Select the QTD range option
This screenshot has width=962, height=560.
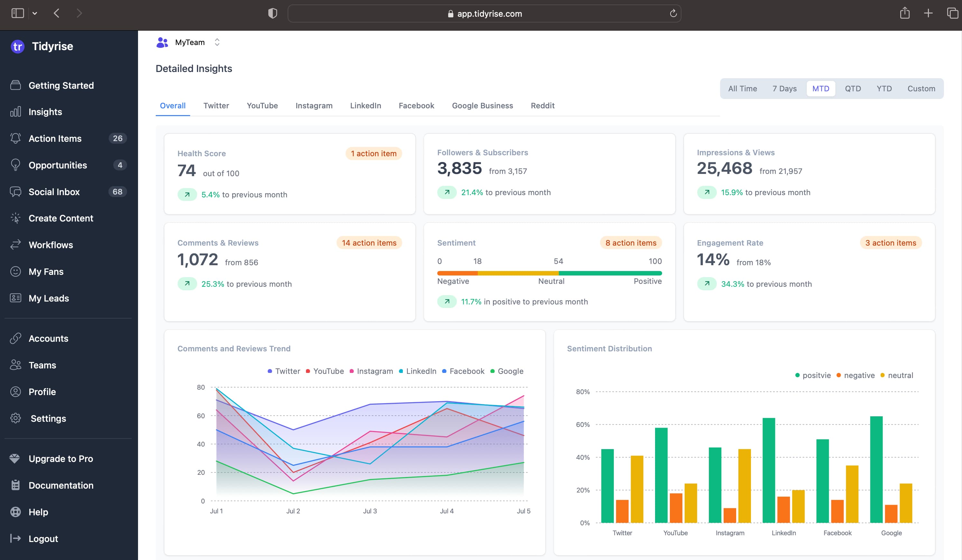tap(853, 88)
